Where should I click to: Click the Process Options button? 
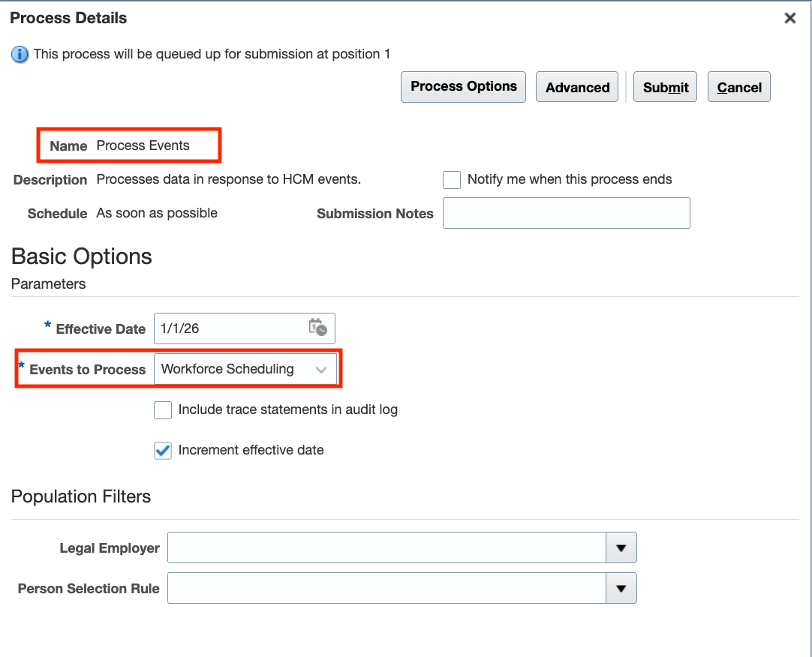pos(462,86)
